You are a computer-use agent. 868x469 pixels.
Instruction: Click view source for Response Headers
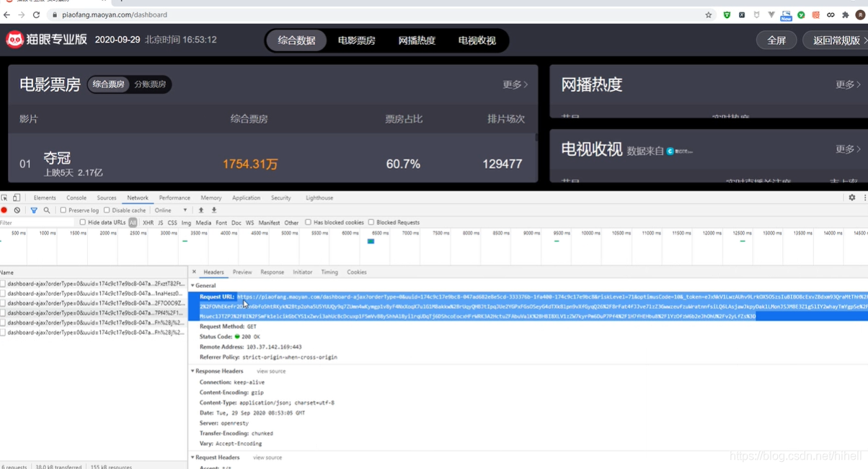point(271,371)
